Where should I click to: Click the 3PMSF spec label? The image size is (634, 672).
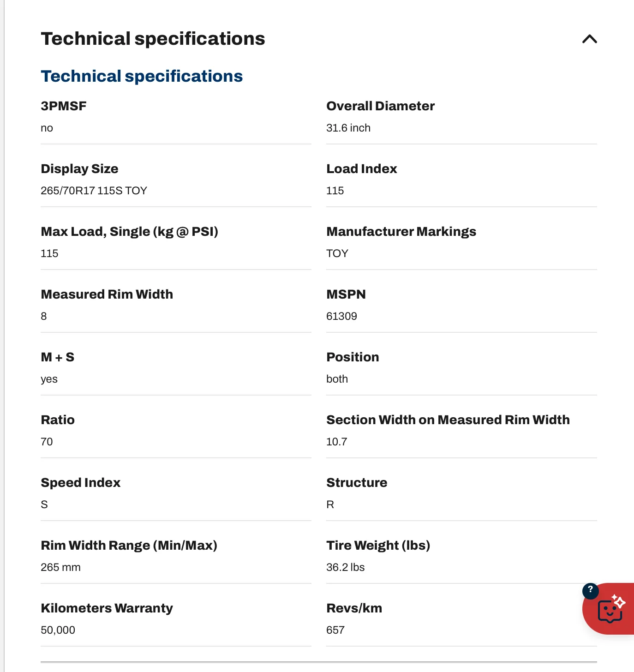pos(64,106)
